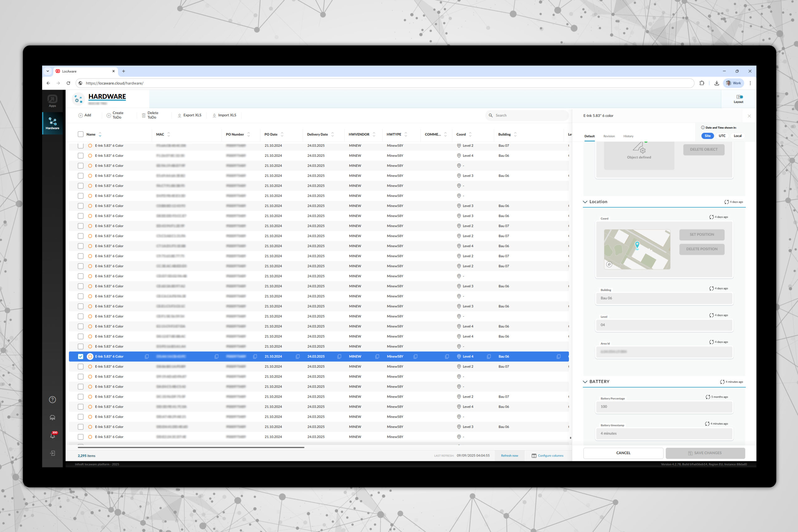Click the support headset icon in sidebar

click(x=52, y=418)
